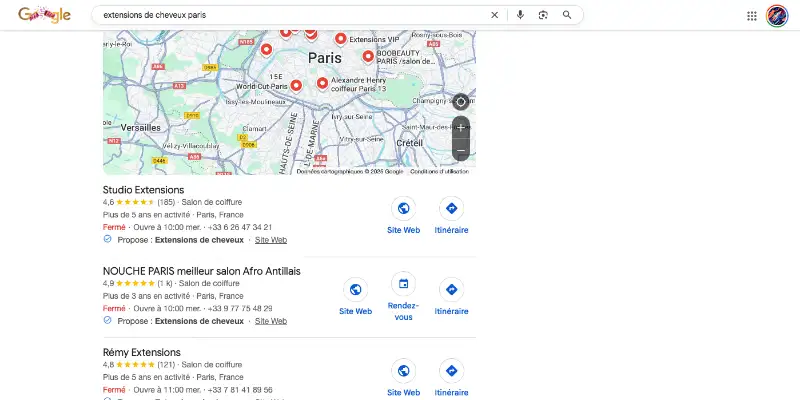Image resolution: width=800 pixels, height=400 pixels.
Task: Click the map pin left of the 15E label
Action: [x=266, y=50]
